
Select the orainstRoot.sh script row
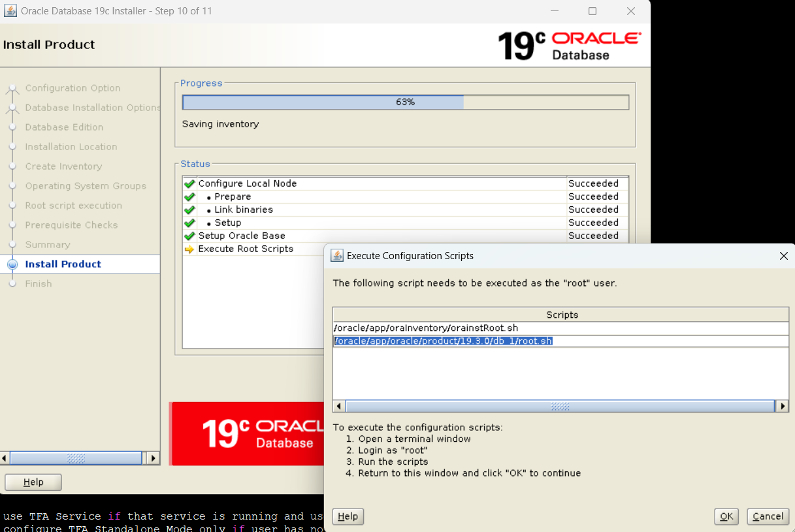tap(560, 328)
